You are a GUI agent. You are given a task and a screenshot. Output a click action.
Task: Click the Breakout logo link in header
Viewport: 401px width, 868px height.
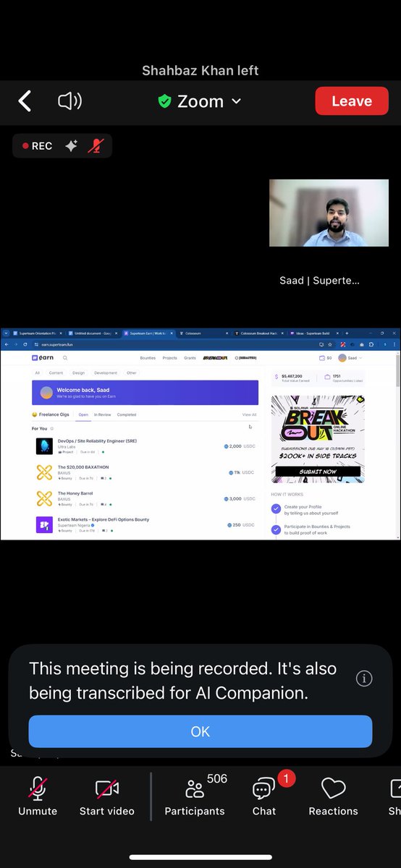(x=215, y=357)
